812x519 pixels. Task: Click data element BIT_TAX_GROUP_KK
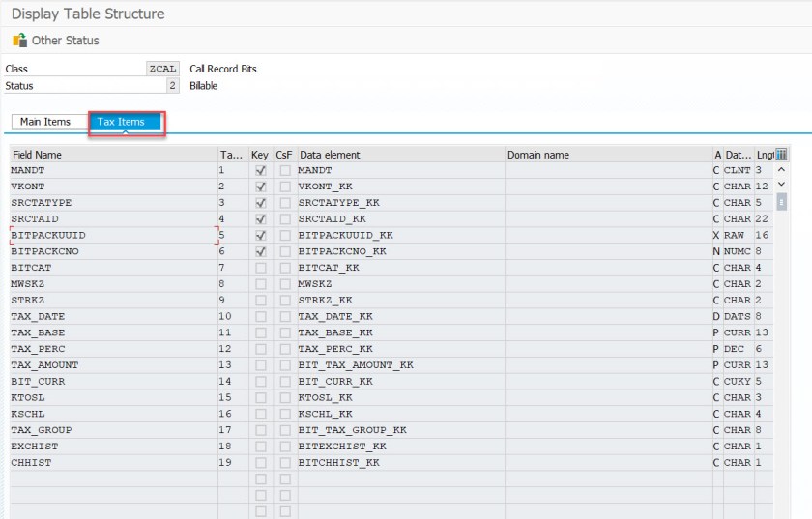tap(401, 430)
